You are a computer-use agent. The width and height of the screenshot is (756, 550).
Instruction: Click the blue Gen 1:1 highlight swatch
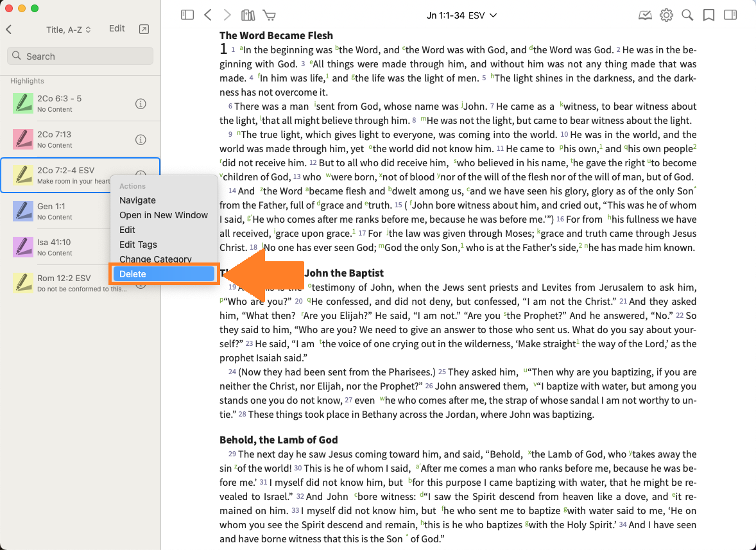click(23, 211)
